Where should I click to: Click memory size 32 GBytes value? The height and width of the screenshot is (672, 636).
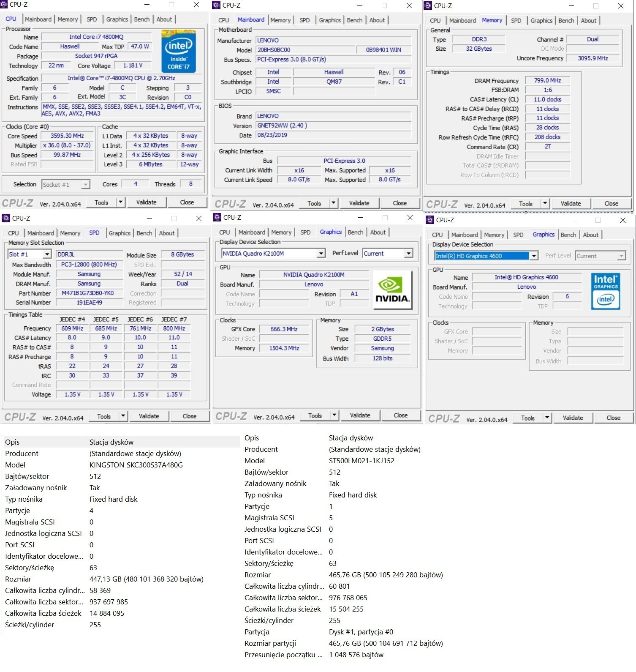pyautogui.click(x=479, y=49)
